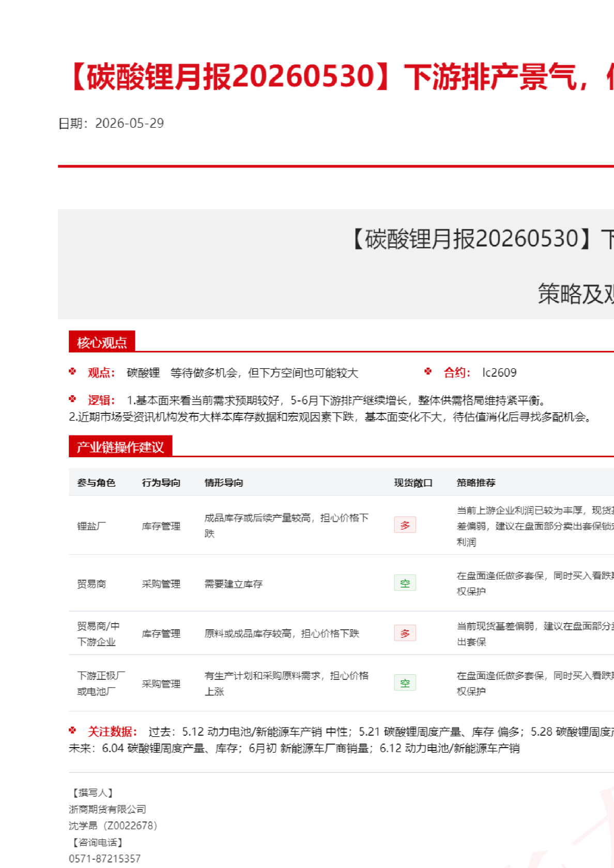Click the 锂盐厂 role cell
The width and height of the screenshot is (614, 868).
tap(91, 526)
